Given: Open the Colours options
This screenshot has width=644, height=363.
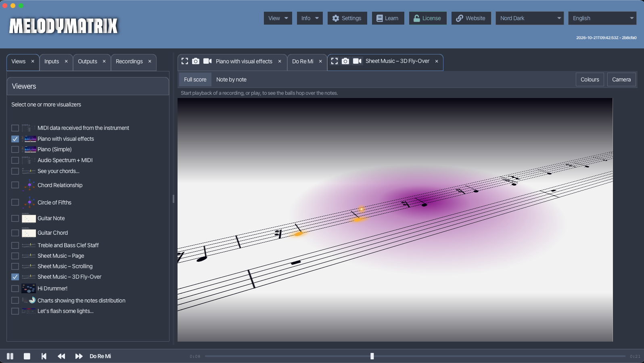Looking at the screenshot, I should (x=590, y=79).
